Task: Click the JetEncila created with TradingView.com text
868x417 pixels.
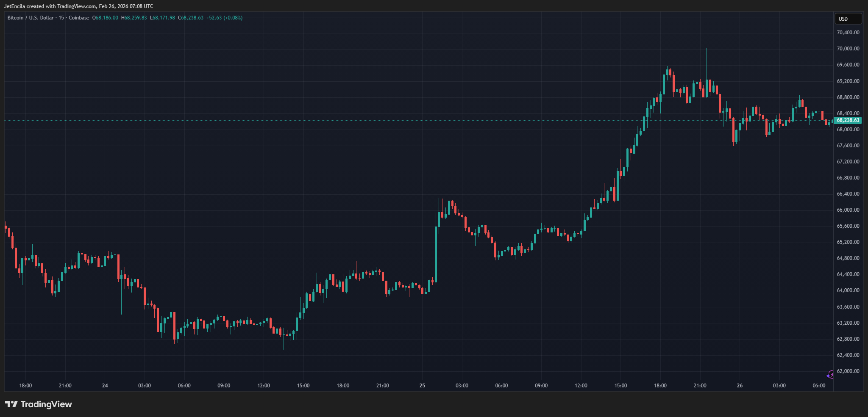Action: tap(78, 6)
